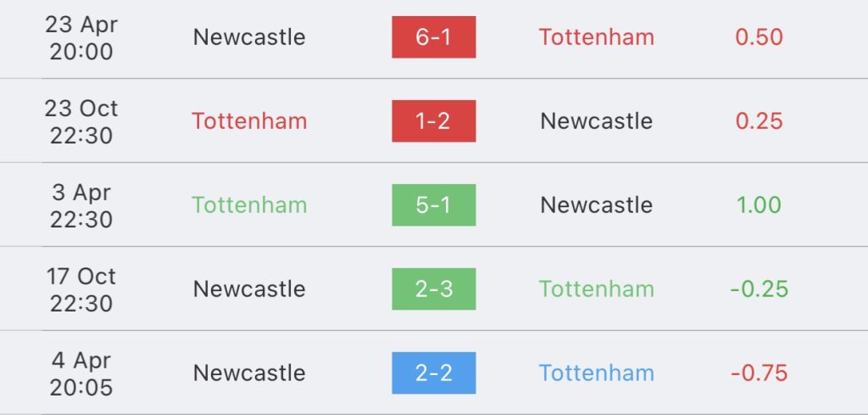Select green Tottenham in the 2-3 match
The height and width of the screenshot is (415, 868).
[x=597, y=289]
